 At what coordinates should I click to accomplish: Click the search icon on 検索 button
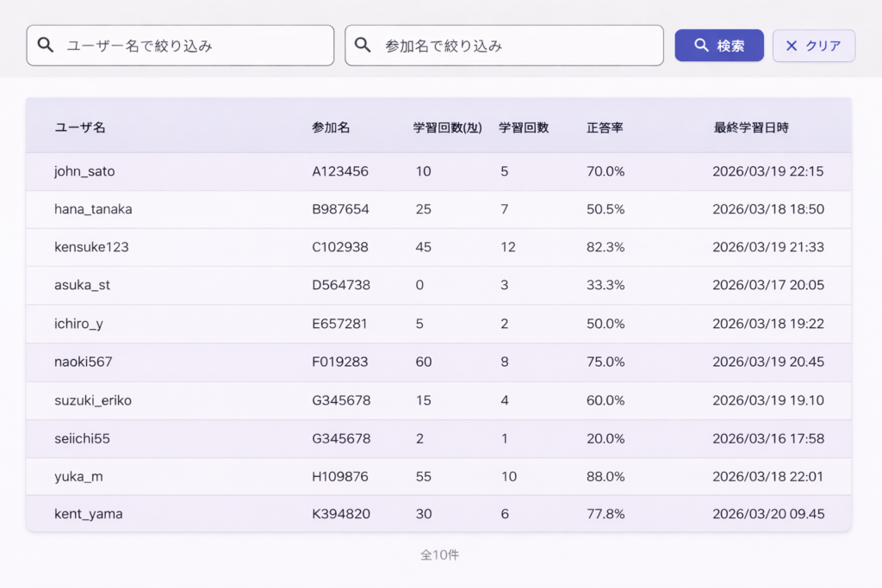pos(701,46)
